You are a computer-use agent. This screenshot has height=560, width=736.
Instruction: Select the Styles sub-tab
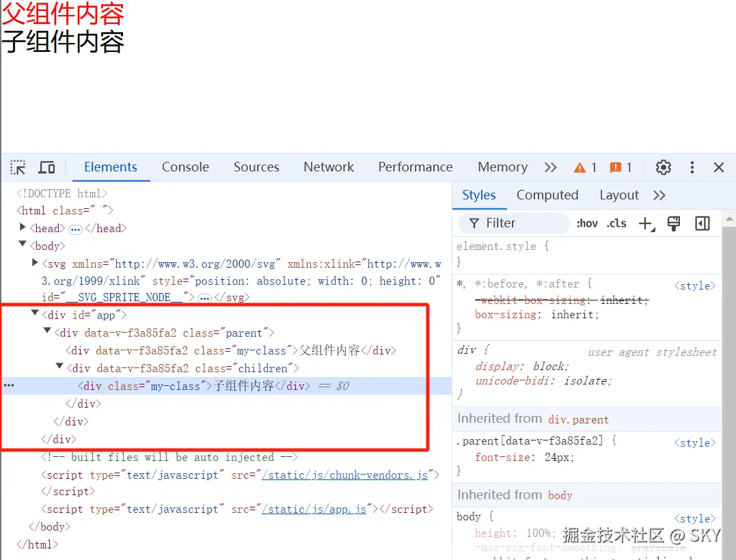point(479,195)
